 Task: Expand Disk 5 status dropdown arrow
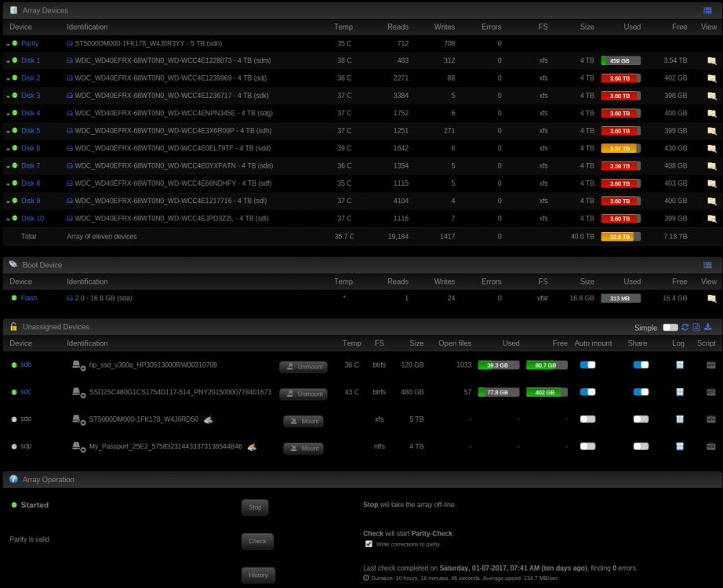8,132
